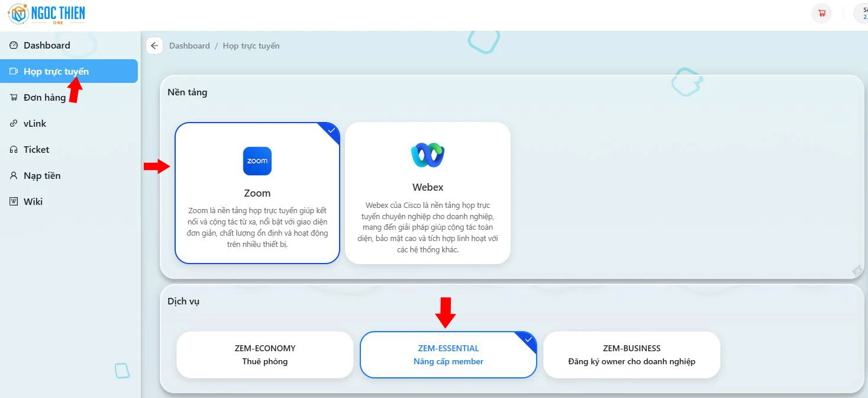Go to Nạp tiền menu item
The width and height of the screenshot is (868, 398).
(42, 176)
